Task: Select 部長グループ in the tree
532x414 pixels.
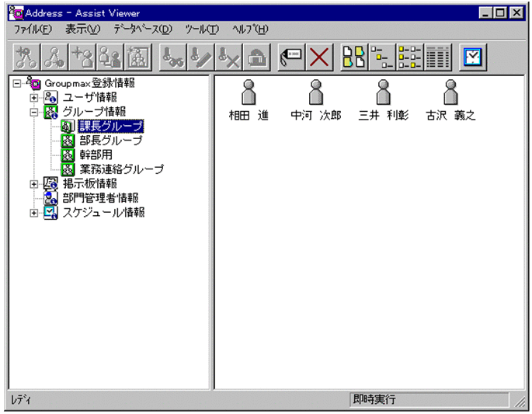Action: (x=111, y=141)
